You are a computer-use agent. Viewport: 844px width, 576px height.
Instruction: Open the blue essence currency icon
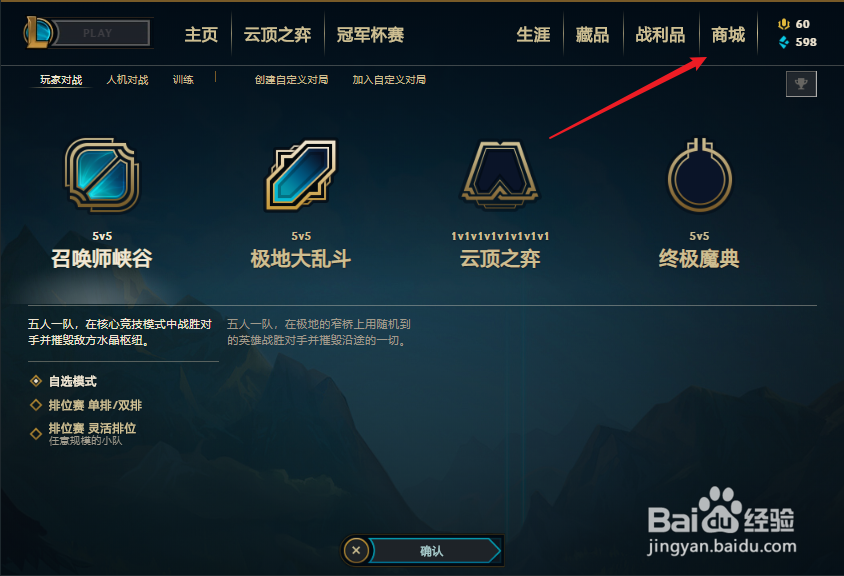[x=784, y=42]
